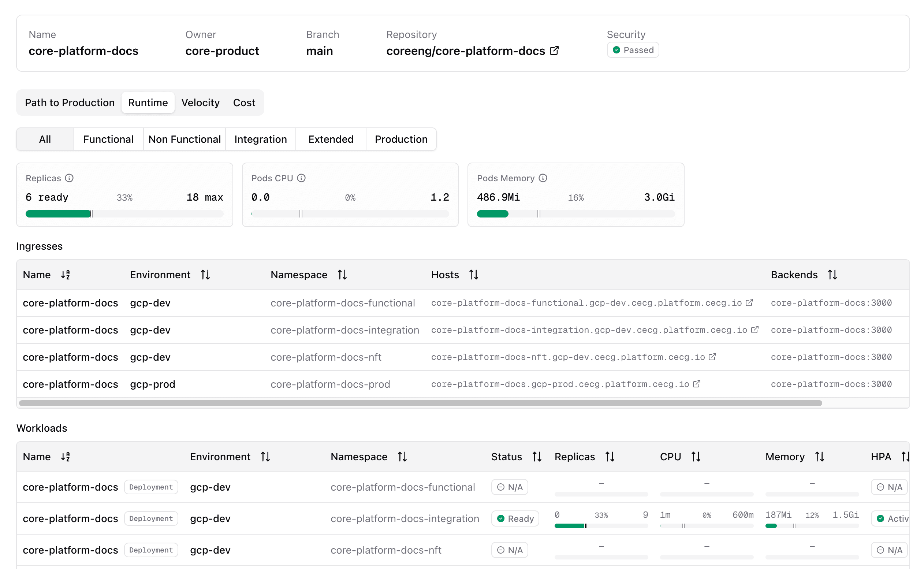924x569 pixels.
Task: Open the repository external link icon
Action: (x=554, y=51)
